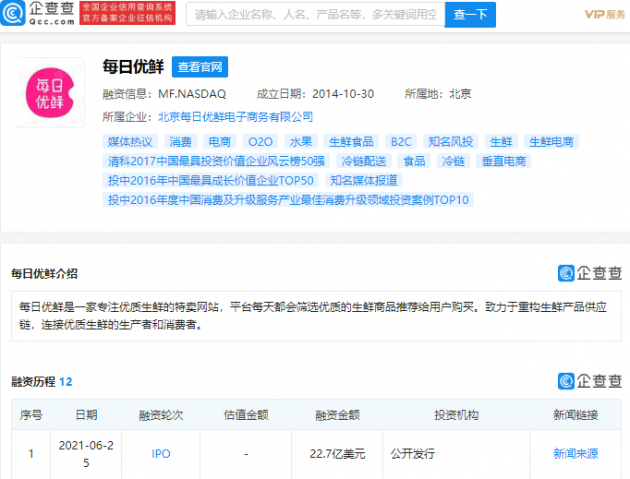Select the 生鲜 tag
This screenshot has width=630, height=479.
[x=501, y=141]
